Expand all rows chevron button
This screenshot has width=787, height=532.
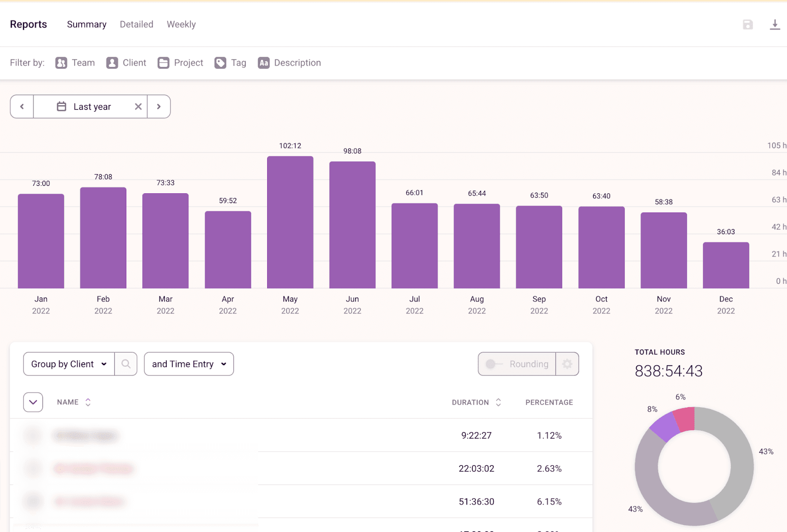(x=33, y=402)
